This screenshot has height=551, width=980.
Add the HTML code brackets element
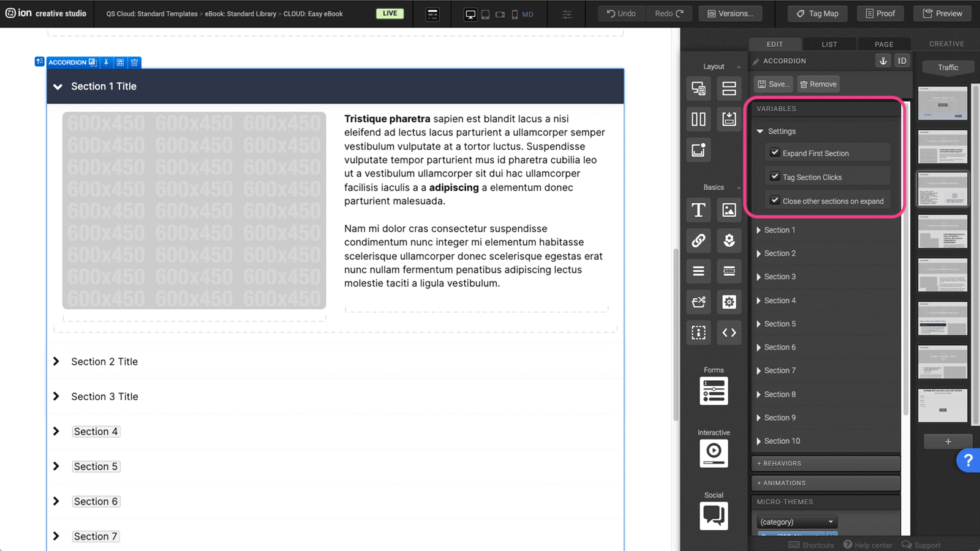(729, 332)
